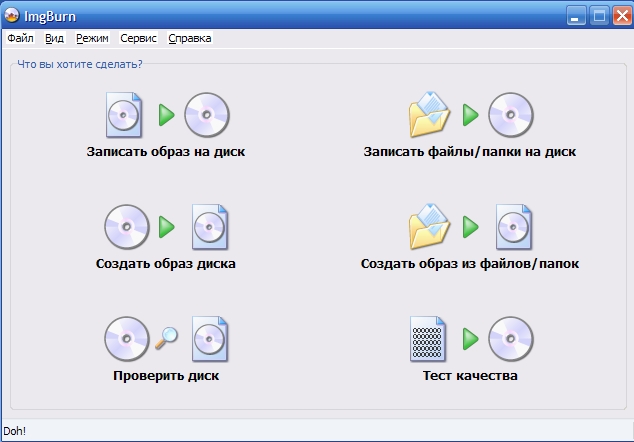Open the Справка menu
This screenshot has width=634, height=442.
[190, 38]
